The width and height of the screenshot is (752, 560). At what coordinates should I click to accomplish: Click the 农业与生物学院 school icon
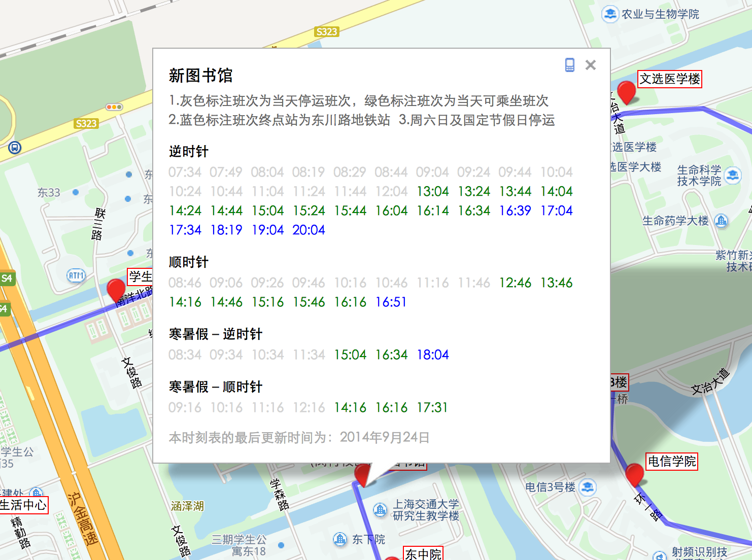tap(609, 14)
